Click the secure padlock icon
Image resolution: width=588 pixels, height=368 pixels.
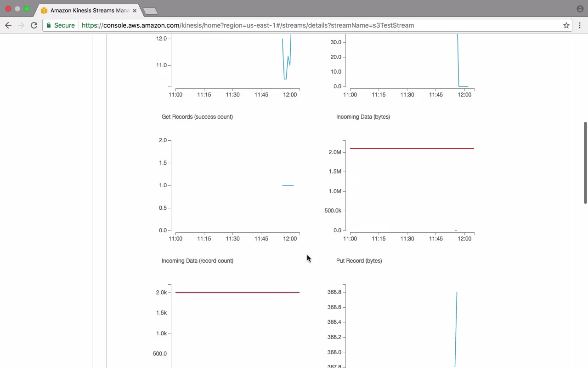[x=49, y=25]
